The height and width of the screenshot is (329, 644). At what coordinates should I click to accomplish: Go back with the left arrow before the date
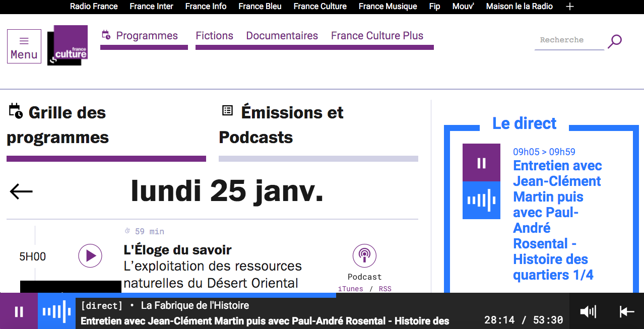click(x=20, y=191)
